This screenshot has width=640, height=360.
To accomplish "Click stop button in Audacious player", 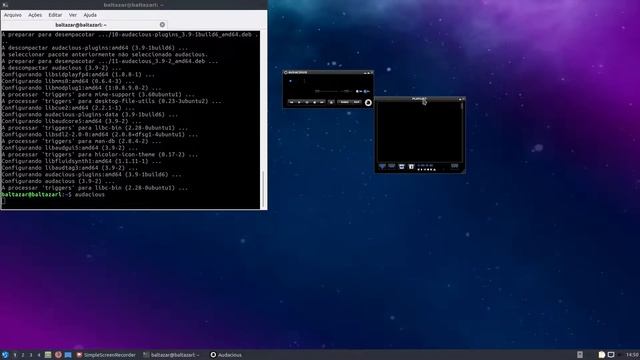I will click(x=315, y=102).
